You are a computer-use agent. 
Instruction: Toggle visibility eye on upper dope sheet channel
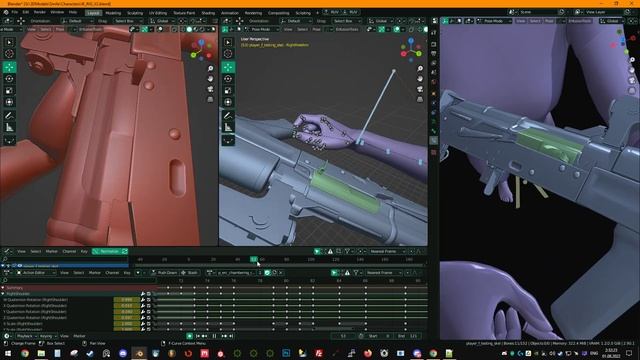[x=19, y=265]
